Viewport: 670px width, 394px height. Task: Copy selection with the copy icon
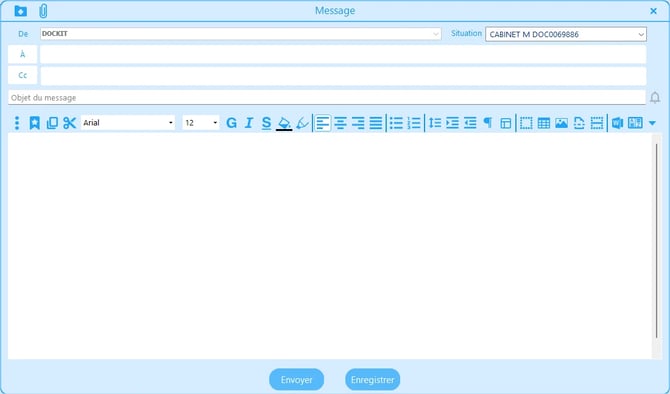click(x=52, y=123)
